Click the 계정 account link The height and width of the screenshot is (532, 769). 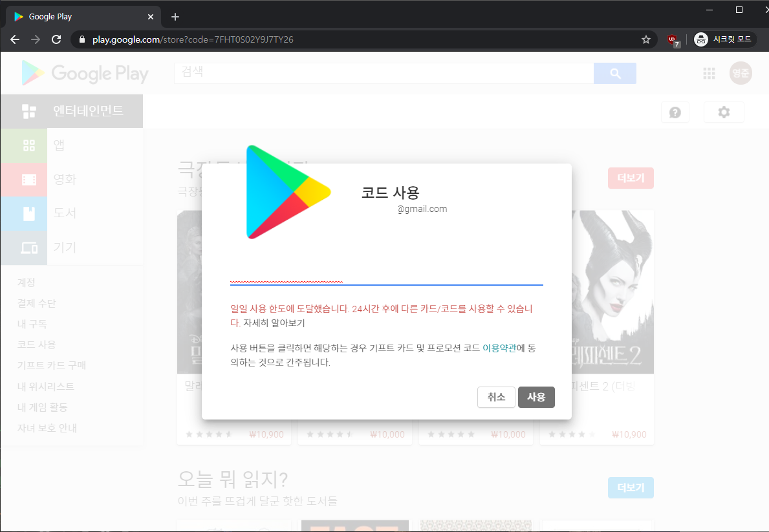coord(27,282)
